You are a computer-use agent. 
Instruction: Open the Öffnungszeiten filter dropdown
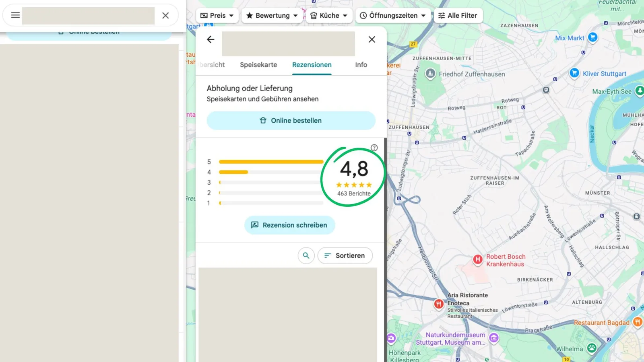pyautogui.click(x=393, y=15)
